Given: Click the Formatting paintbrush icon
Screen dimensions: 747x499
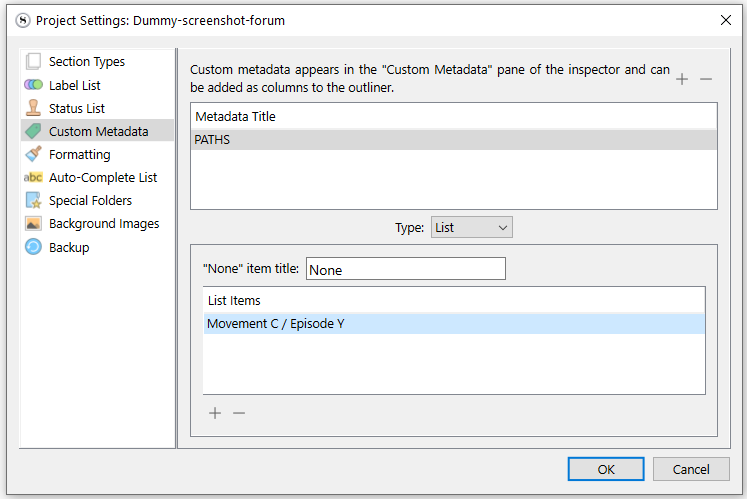Looking at the screenshot, I should 33,154.
